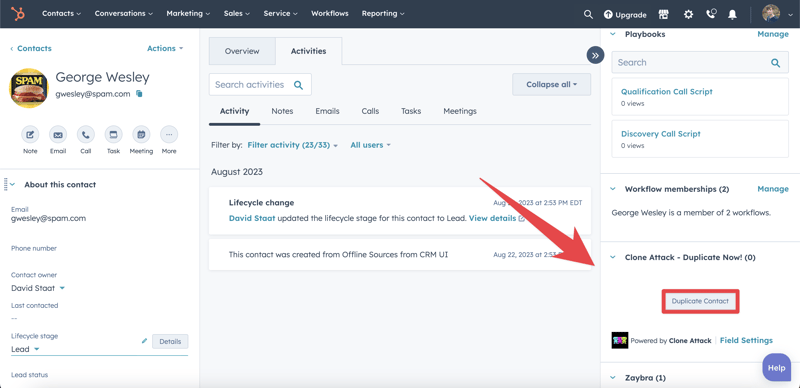Select the Emails sub-tab
The image size is (800, 388).
327,111
